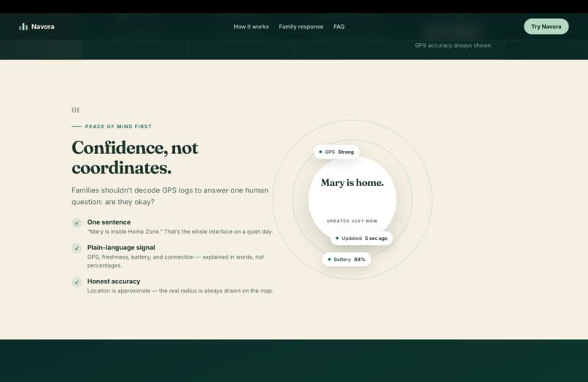Click the Battery 84% status pill

point(347,260)
